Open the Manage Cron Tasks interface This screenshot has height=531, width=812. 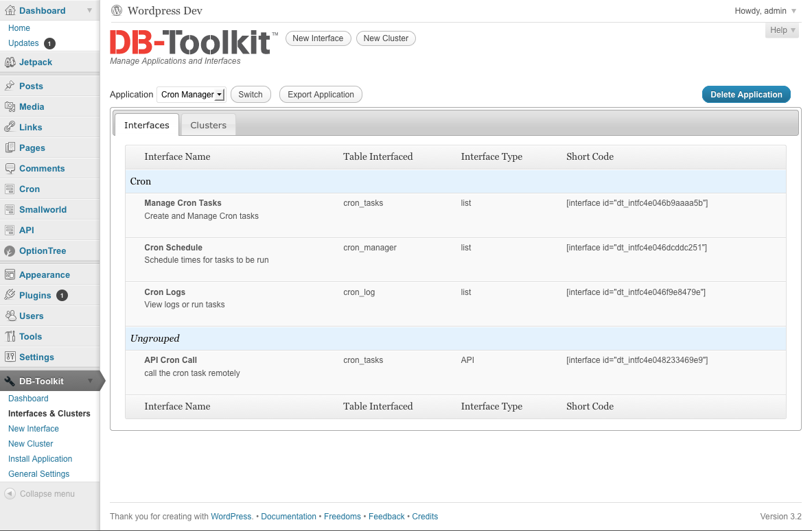click(x=183, y=203)
